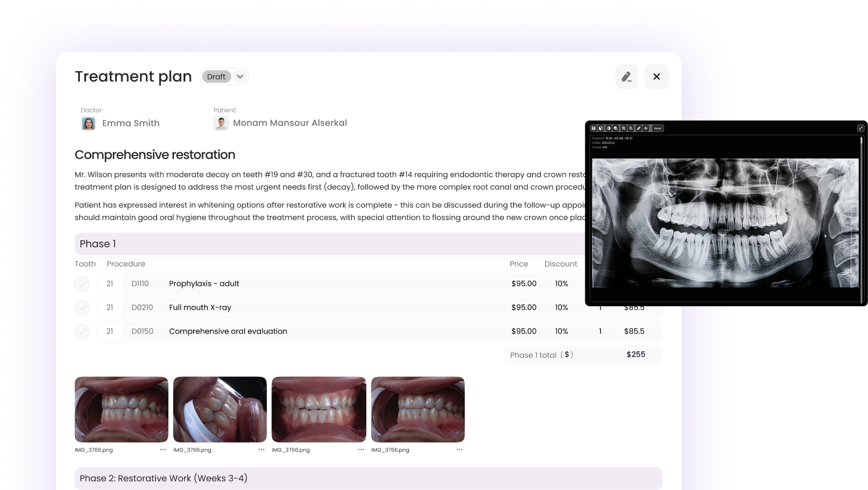This screenshot has width=868, height=490.
Task: Open the overflow menu on the last intraoral photo
Action: tap(459, 450)
